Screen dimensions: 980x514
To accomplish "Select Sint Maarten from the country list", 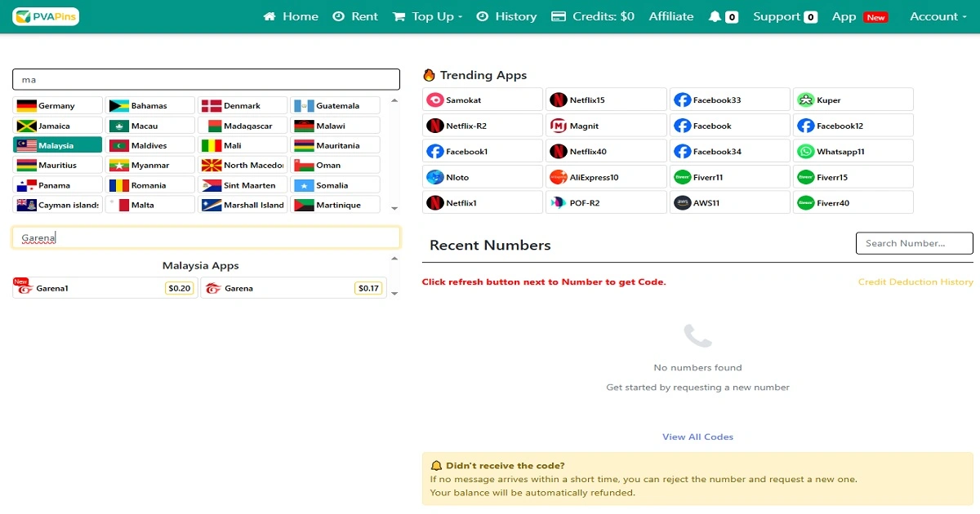I will coord(243,185).
